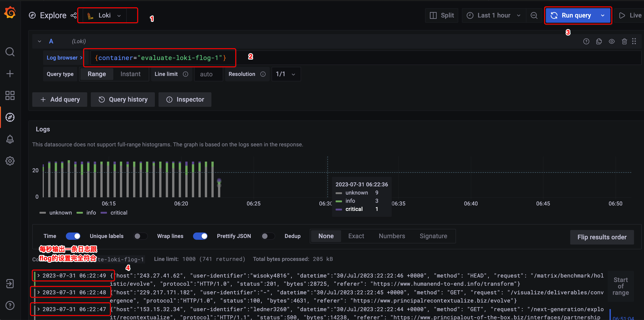Click the Grafana logo icon
This screenshot has width=644, height=320.
10,12
